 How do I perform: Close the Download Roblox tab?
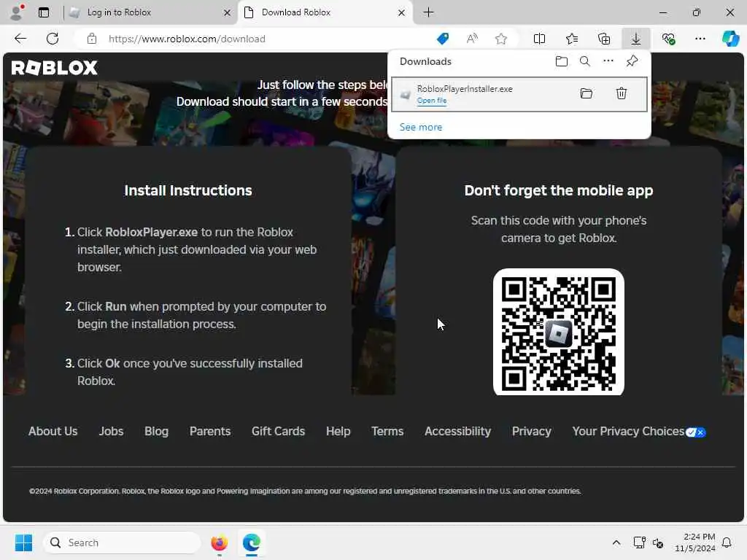pos(402,12)
